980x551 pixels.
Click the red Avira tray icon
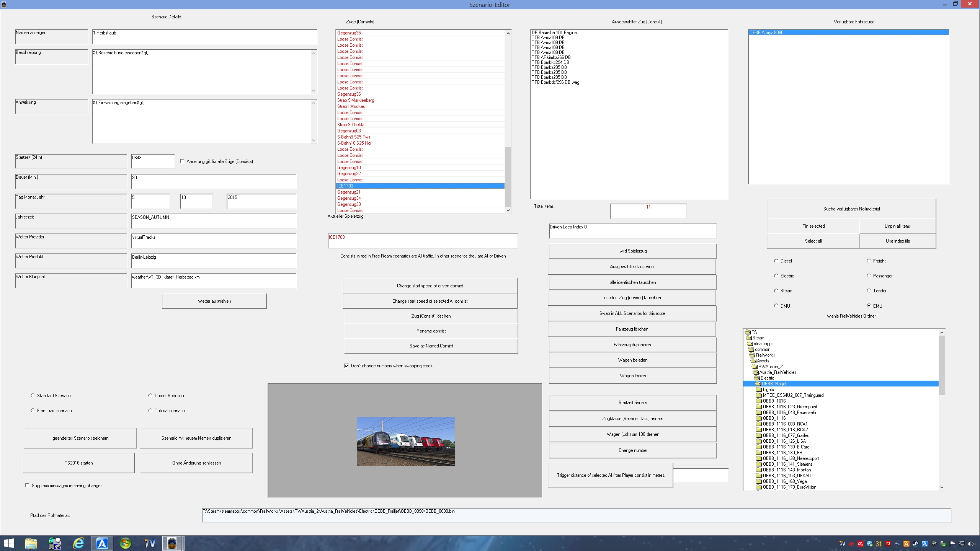[860, 544]
